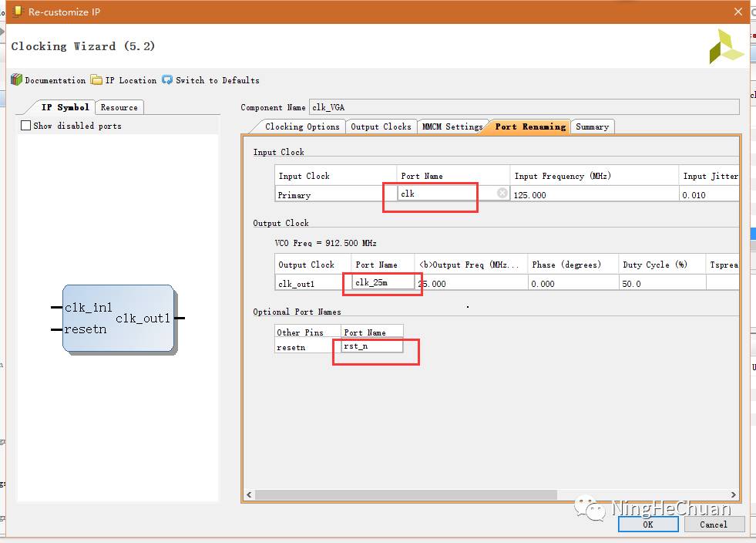The image size is (756, 543).
Task: Click the Xilinx logo in the header
Action: (x=726, y=46)
